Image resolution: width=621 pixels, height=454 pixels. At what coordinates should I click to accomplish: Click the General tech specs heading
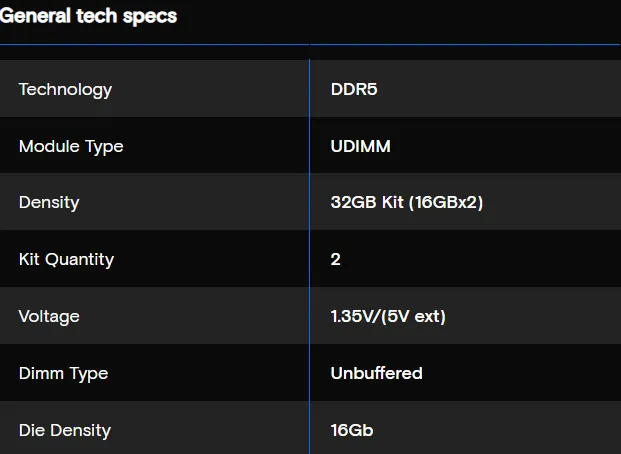point(88,16)
